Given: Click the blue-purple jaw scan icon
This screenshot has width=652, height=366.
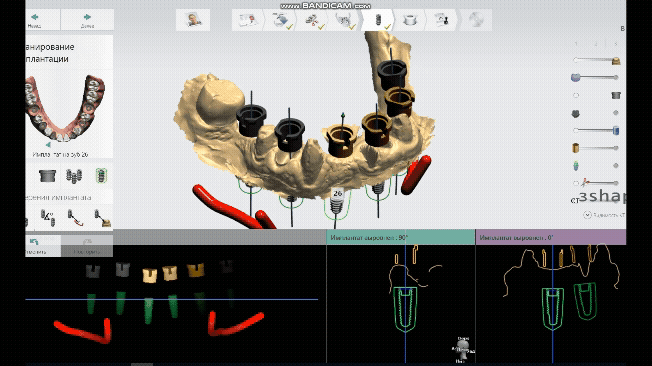Looking at the screenshot, I should [575, 77].
